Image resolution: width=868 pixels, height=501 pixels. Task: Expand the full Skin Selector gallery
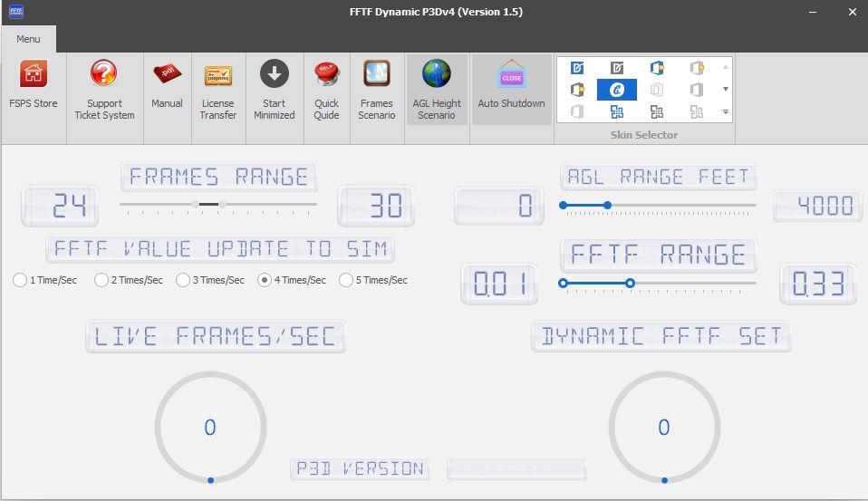[725, 111]
